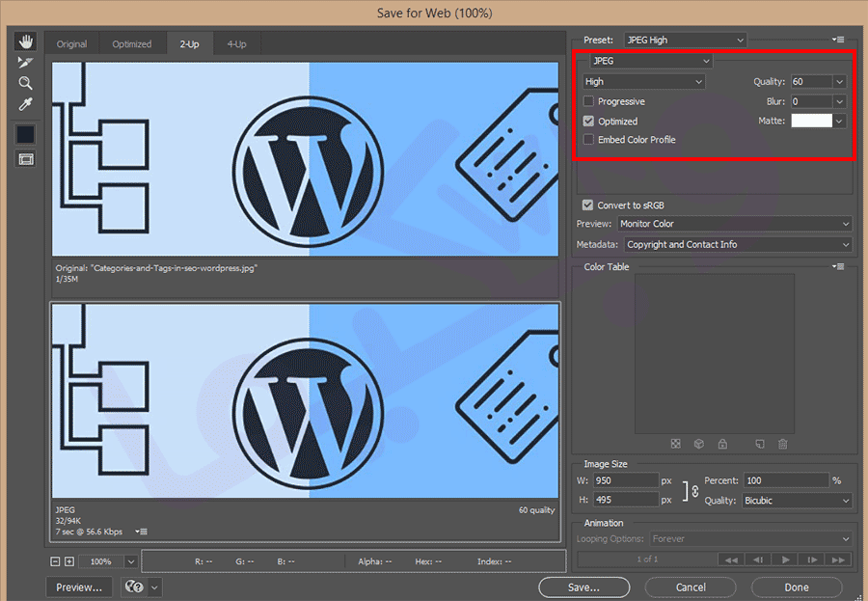Switch to the Optimized tab
This screenshot has height=601, width=868.
click(x=132, y=43)
